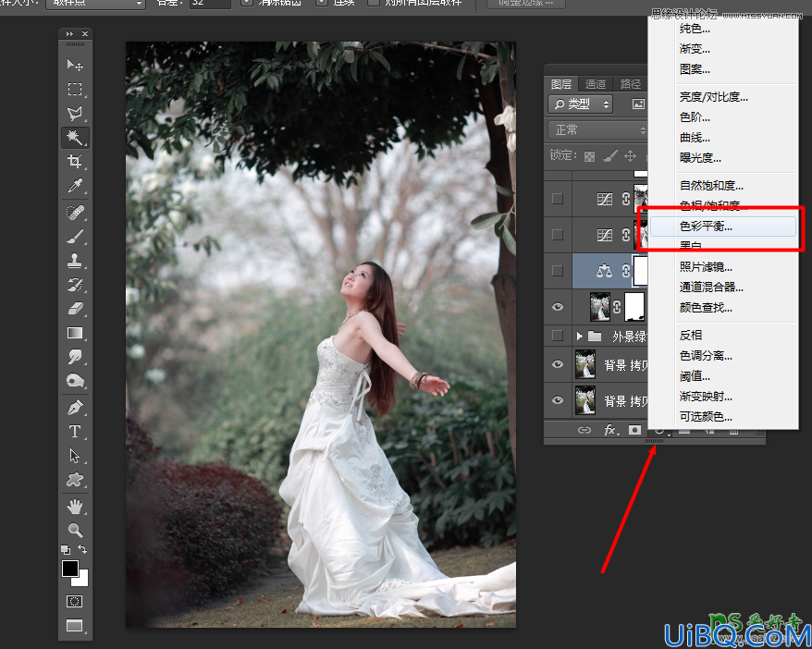Select the Sponge tool
This screenshot has height=649, width=812.
tap(75, 381)
